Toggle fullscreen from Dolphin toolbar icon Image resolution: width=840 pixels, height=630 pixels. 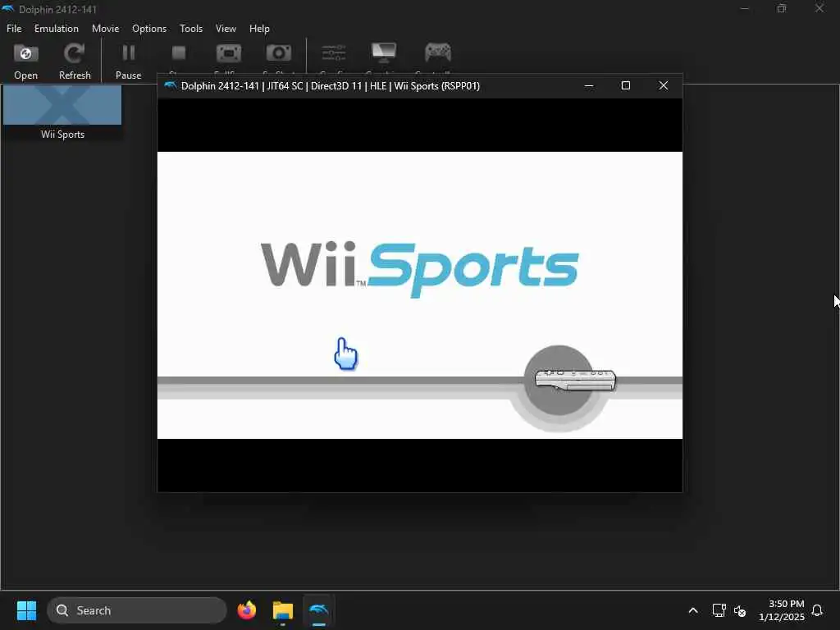click(x=229, y=53)
